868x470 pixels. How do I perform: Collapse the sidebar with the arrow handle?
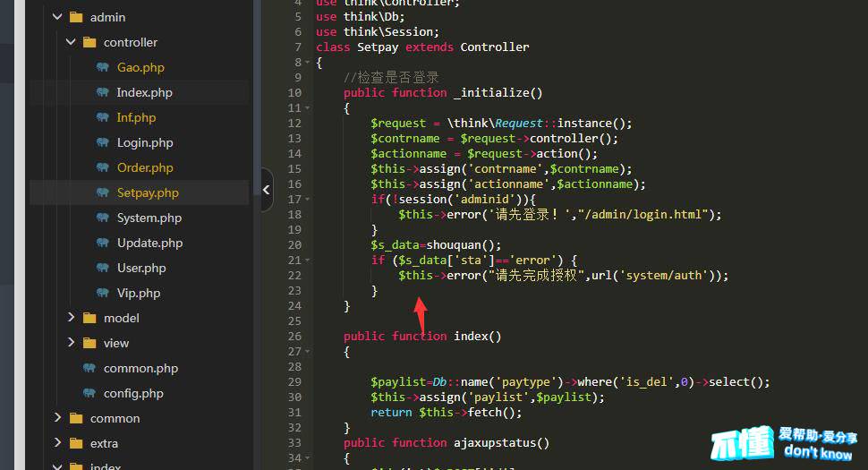267,189
